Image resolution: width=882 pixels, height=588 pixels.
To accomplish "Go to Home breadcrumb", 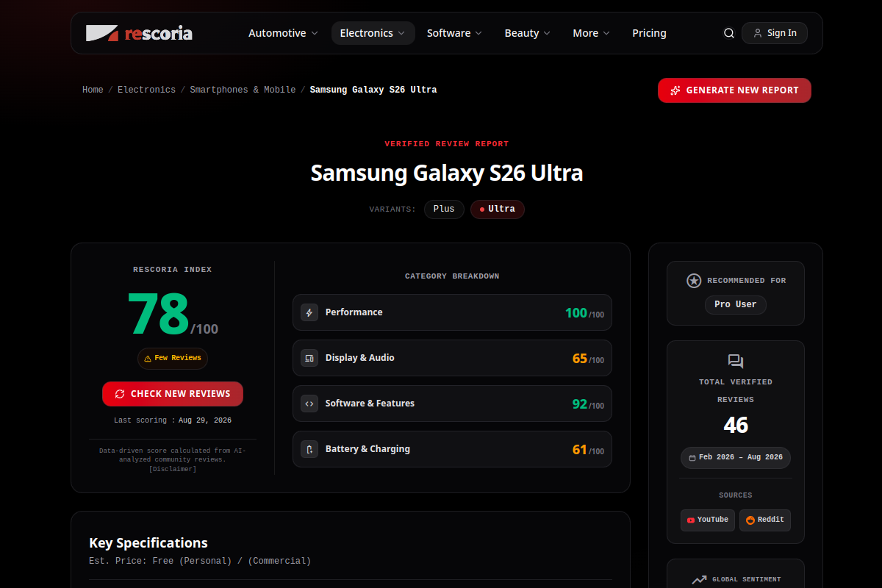I will click(x=93, y=90).
